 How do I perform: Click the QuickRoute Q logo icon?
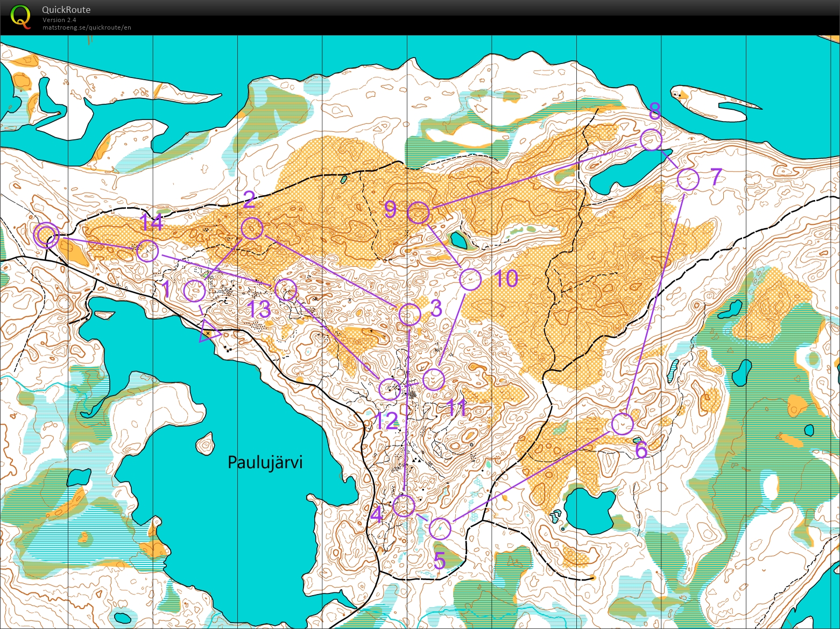pos(20,17)
